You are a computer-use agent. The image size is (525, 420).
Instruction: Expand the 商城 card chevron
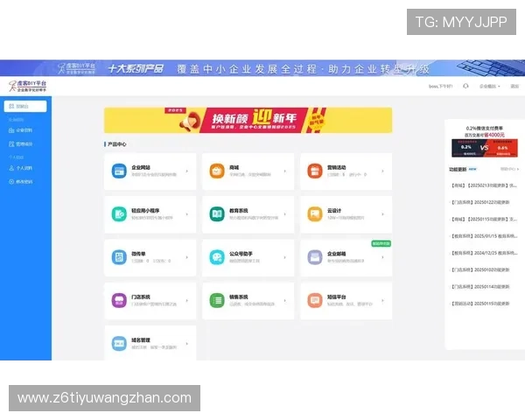pyautogui.click(x=285, y=171)
